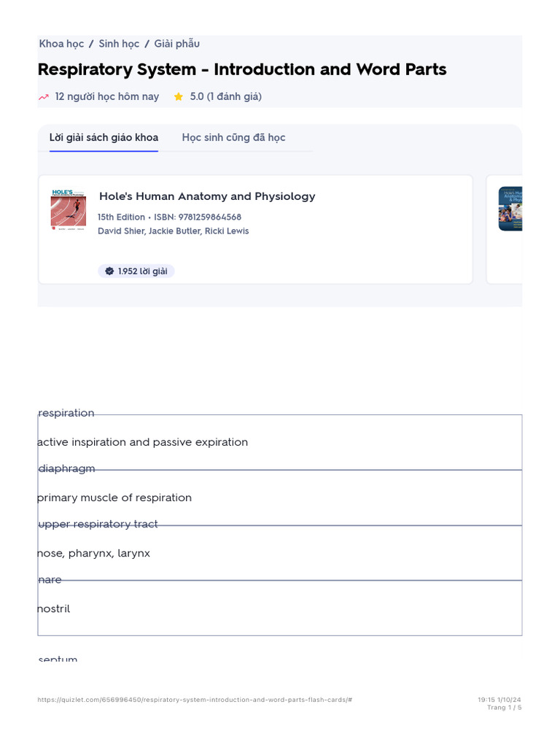Select the nare flashcard term
The height and width of the screenshot is (747, 560).
tap(50, 580)
